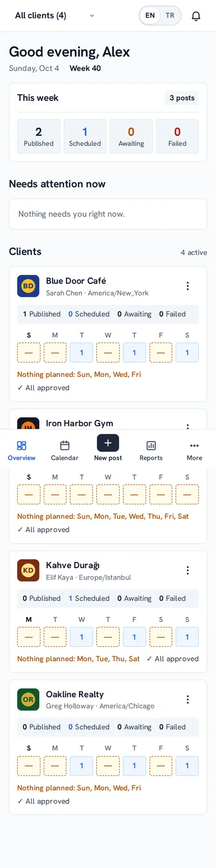Click the Oakline Realty OR avatar

click(28, 699)
